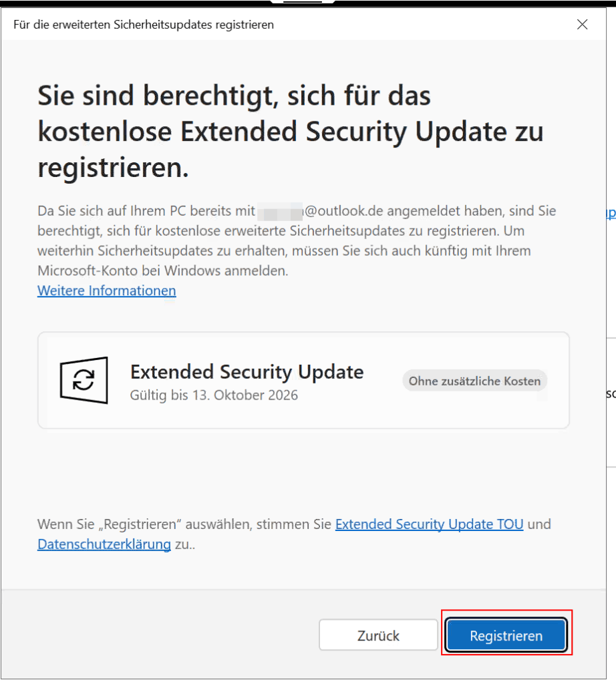Click the large 'Sie sind berechtigt' heading
This screenshot has width=616, height=684.
[234, 96]
